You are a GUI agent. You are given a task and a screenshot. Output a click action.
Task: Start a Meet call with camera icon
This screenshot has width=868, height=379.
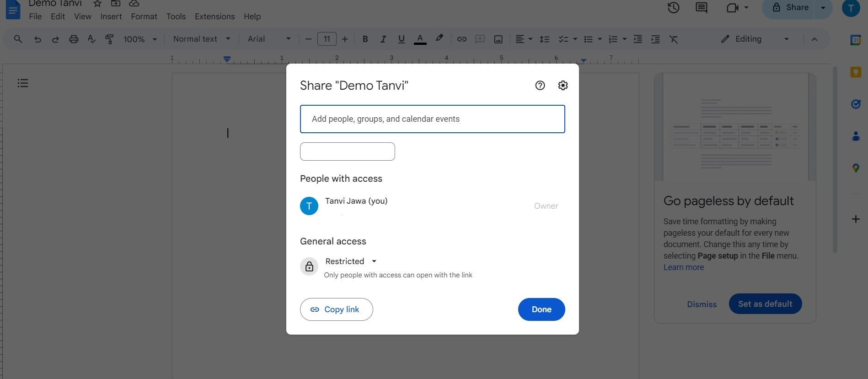(733, 8)
